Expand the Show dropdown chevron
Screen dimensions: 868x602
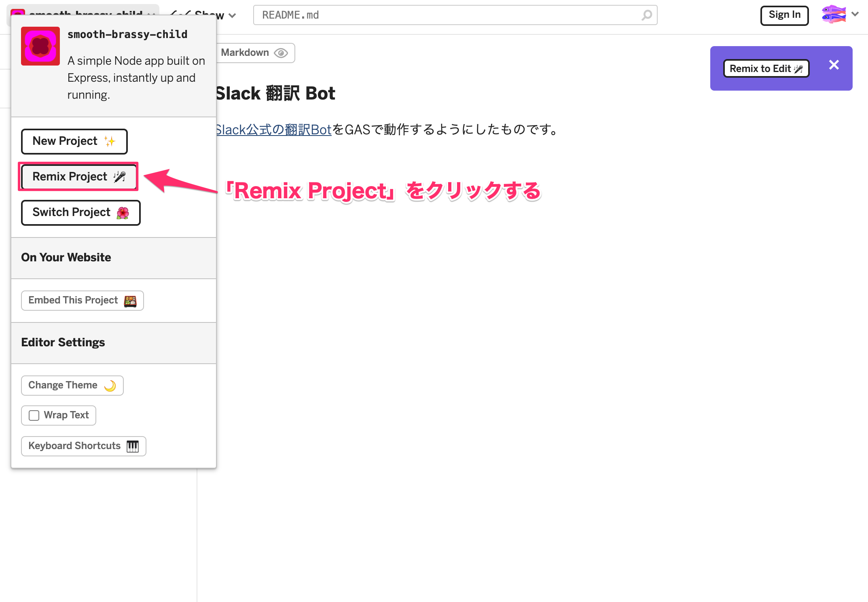233,16
